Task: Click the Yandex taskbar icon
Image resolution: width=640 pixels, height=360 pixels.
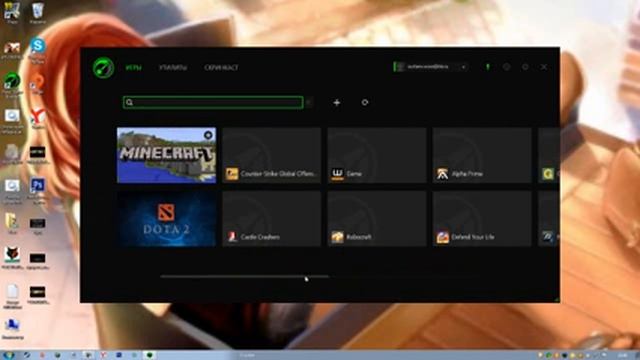Action: [x=104, y=355]
